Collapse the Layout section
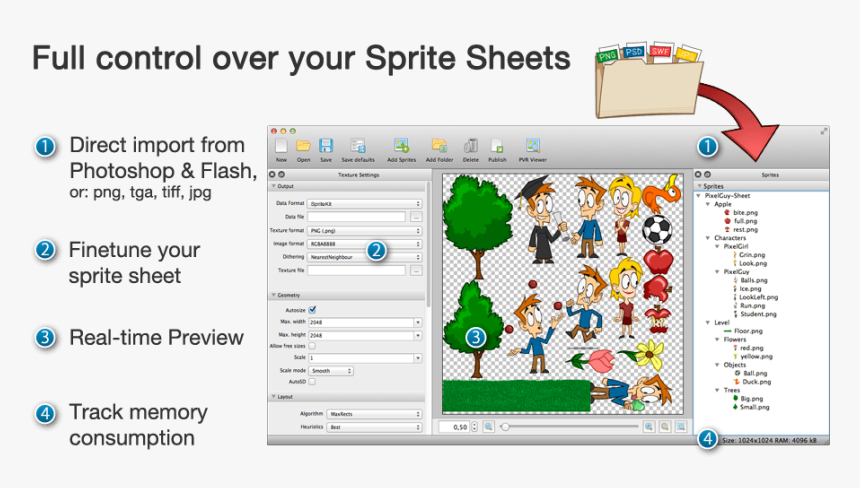Image resolution: width=860 pixels, height=488 pixels. 274,396
